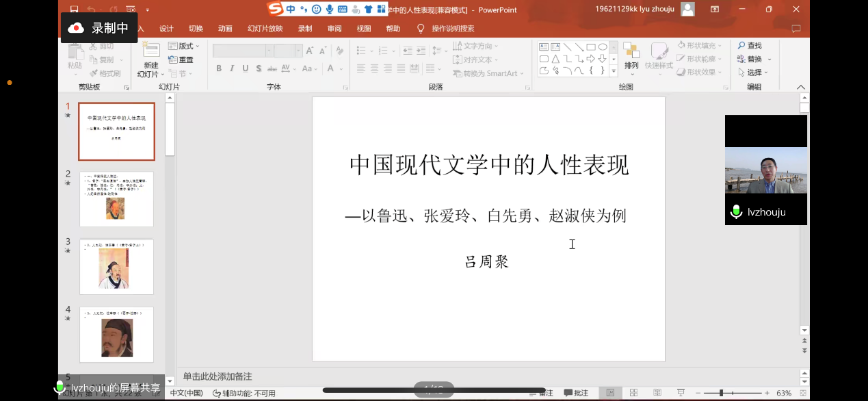Click the Reset (重置) button

[x=181, y=60]
